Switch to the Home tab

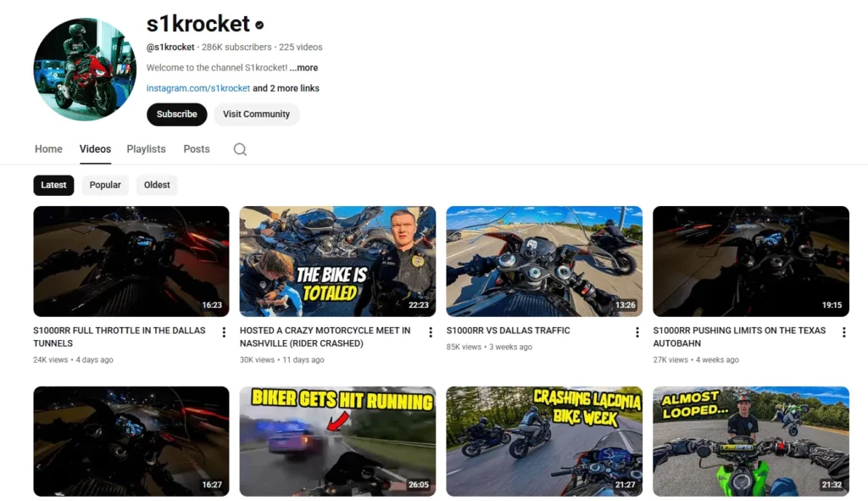tap(48, 149)
